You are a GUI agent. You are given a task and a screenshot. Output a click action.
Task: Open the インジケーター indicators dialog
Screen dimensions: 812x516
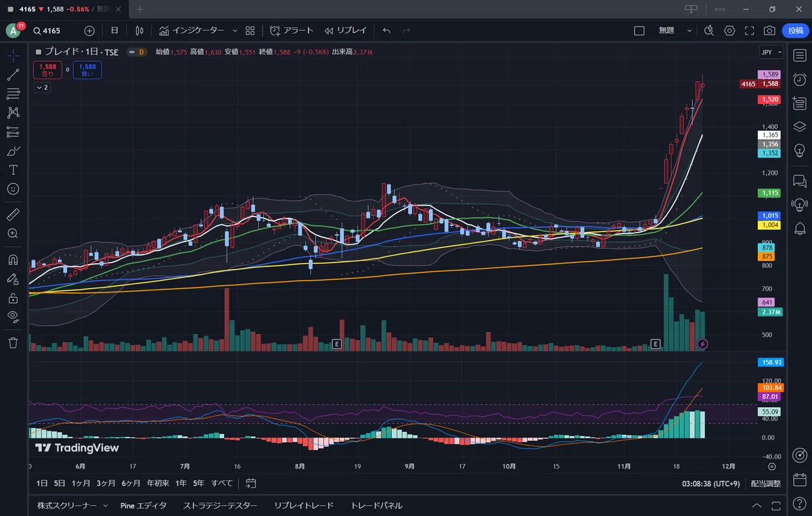pos(192,30)
